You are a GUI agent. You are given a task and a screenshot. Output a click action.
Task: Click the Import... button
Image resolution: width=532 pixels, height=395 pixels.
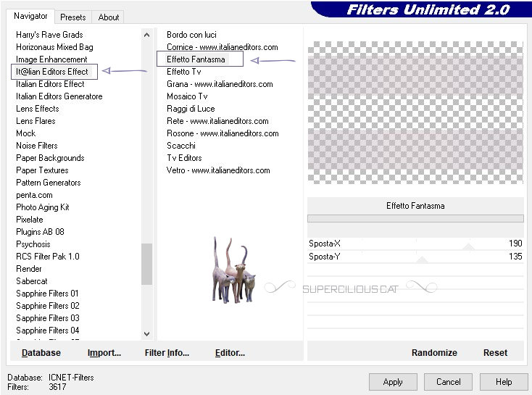(x=104, y=353)
